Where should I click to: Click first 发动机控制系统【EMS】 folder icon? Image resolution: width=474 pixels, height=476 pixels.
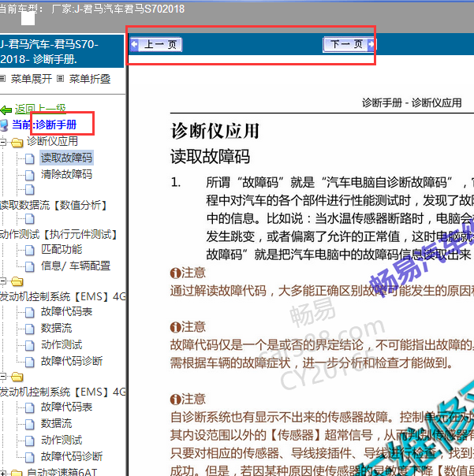[17, 281]
